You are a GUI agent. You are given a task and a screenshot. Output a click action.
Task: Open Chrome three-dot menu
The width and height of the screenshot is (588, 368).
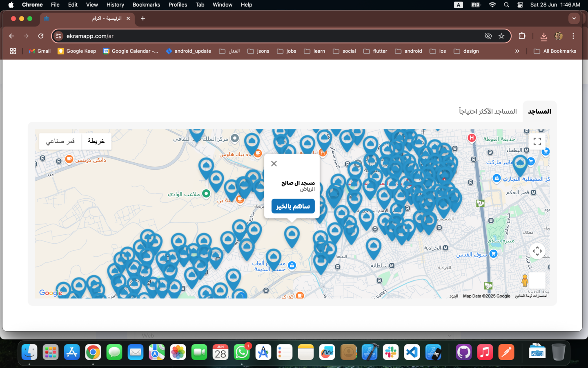(573, 36)
